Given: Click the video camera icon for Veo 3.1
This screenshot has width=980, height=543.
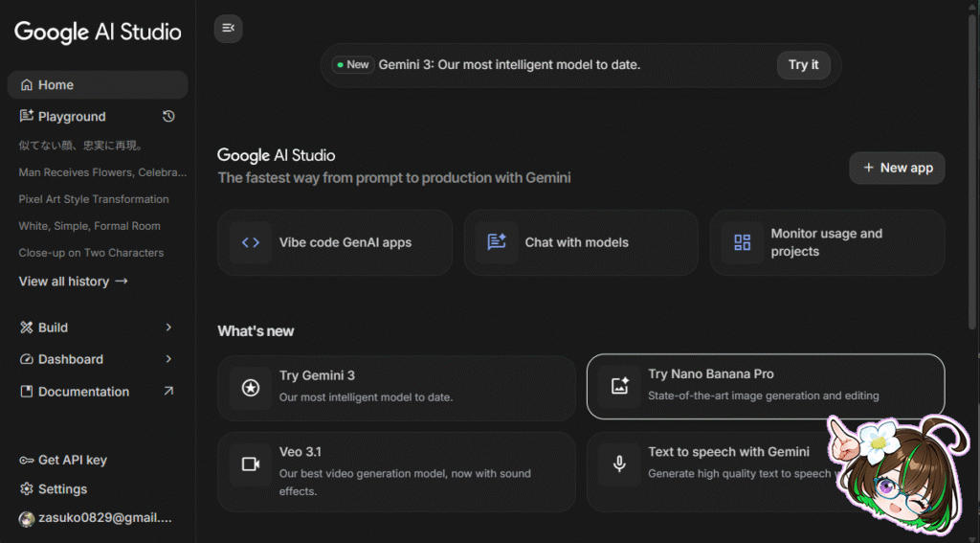Looking at the screenshot, I should pos(251,464).
